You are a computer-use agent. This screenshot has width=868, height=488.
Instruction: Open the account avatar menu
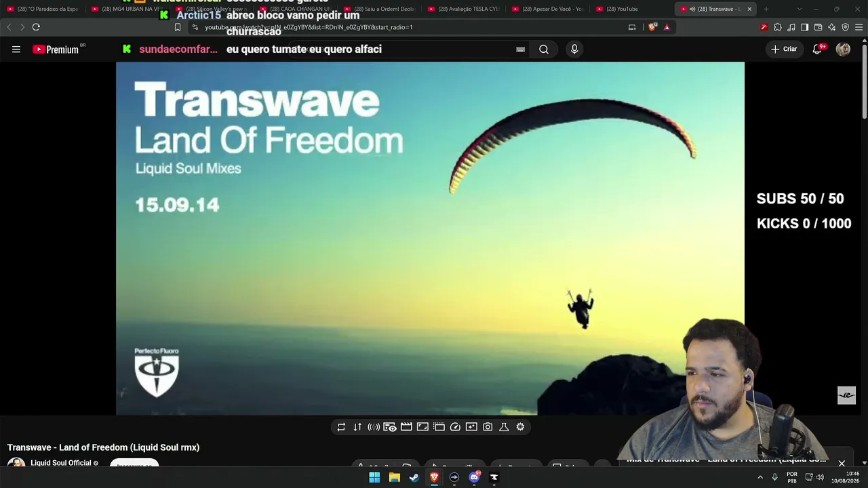[843, 49]
